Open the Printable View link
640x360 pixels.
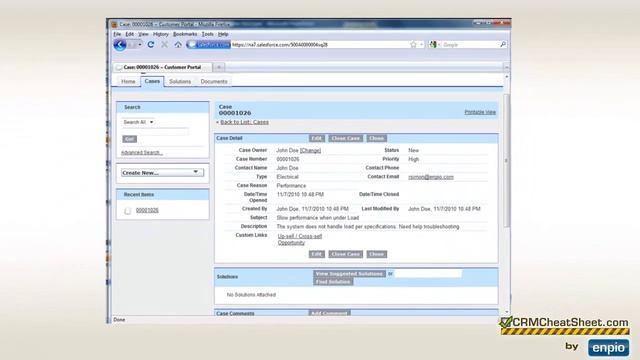point(480,112)
